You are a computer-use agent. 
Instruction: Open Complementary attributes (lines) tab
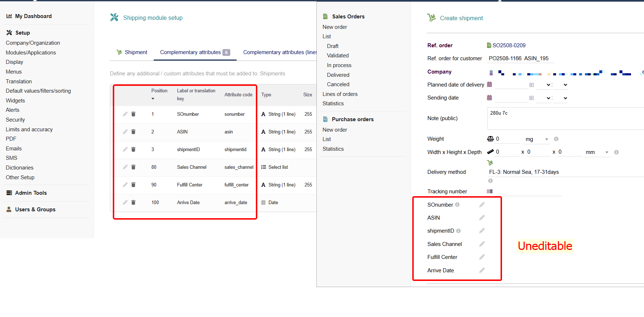click(x=280, y=52)
